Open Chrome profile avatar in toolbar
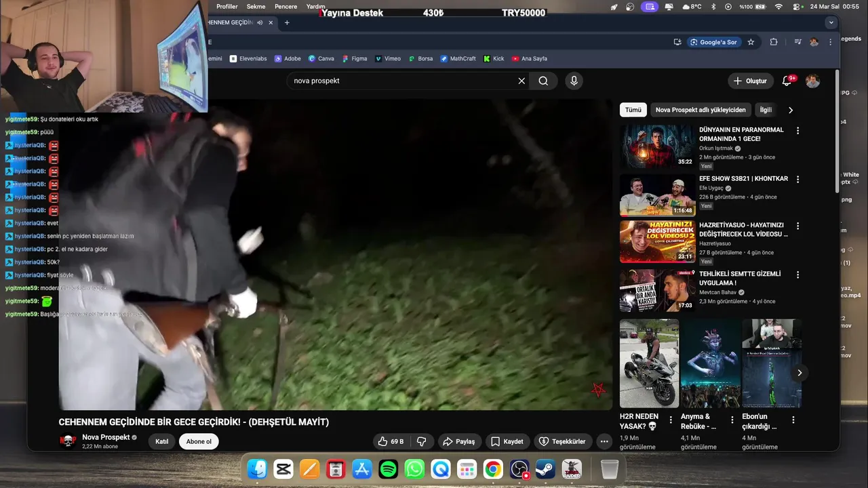This screenshot has width=868, height=488. 814,42
